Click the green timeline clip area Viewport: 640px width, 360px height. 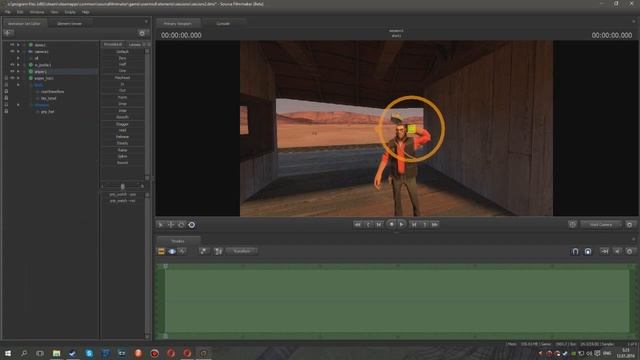[x=397, y=301]
